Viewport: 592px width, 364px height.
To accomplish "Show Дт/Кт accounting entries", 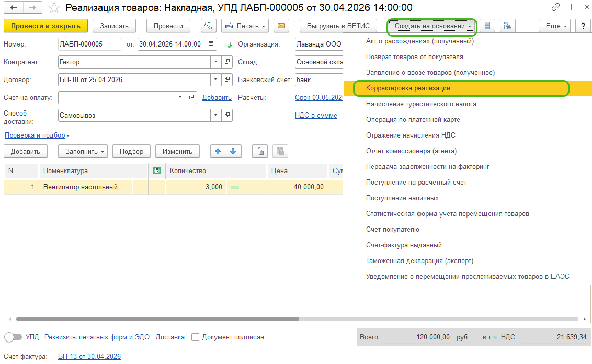I will pos(209,26).
